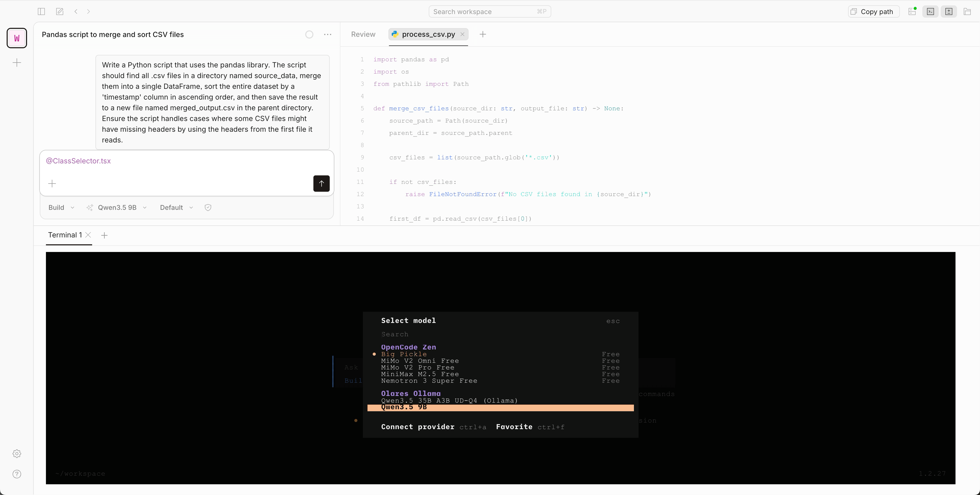The image size is (980, 495).
Task: Navigate forward with right arrow
Action: (x=89, y=11)
